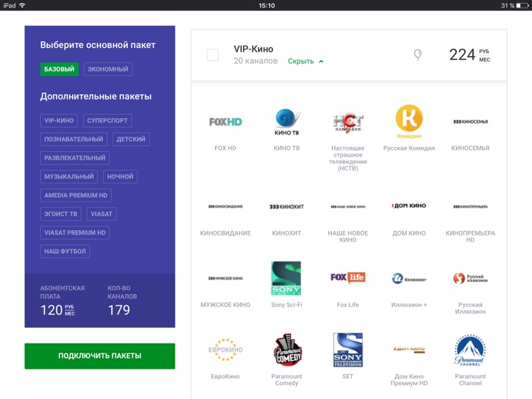
Task: Collapse channel list via Скрыть link
Action: pyautogui.click(x=306, y=61)
